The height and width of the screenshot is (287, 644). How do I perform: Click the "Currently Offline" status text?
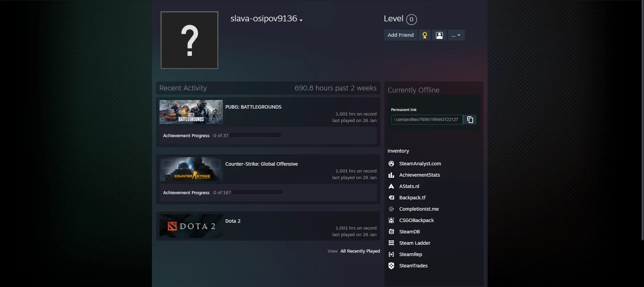pos(413,90)
